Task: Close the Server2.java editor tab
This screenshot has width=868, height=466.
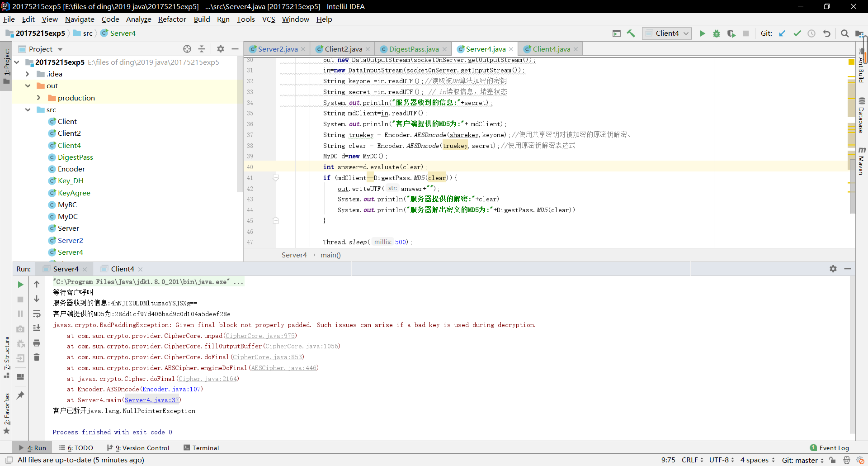Action: (303, 49)
